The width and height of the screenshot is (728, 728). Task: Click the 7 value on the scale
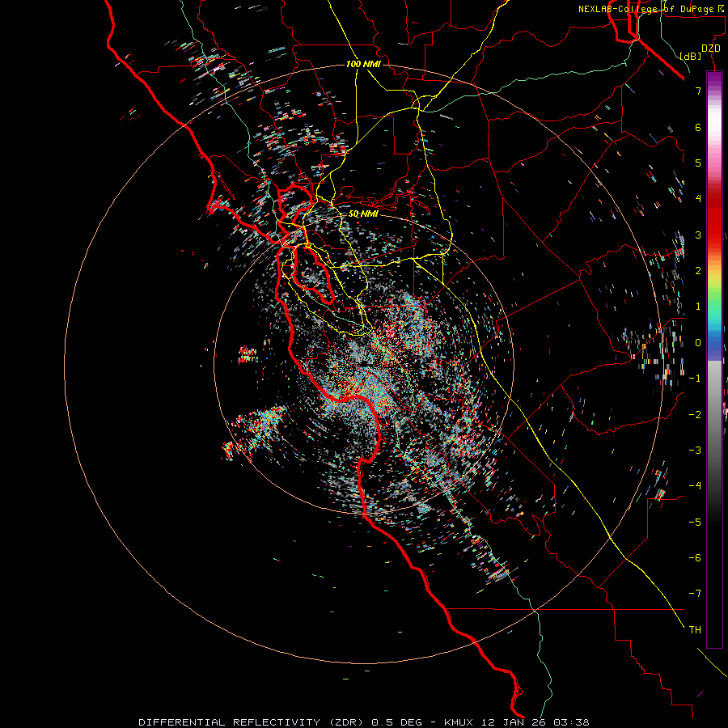click(x=698, y=91)
